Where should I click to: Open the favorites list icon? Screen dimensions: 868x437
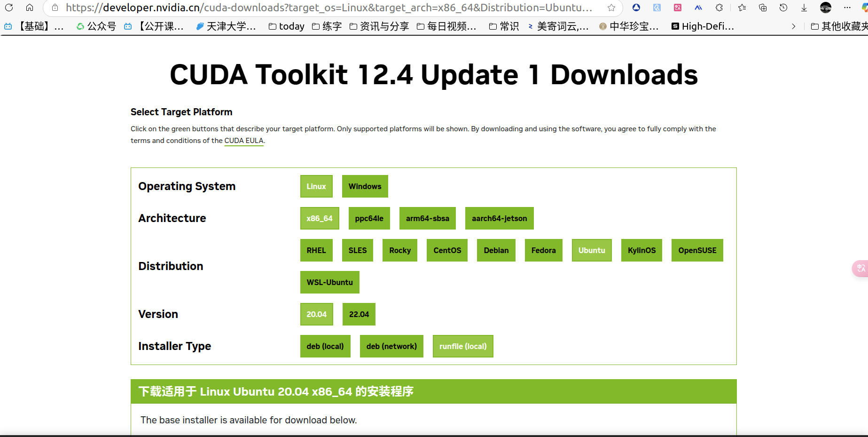tap(742, 8)
